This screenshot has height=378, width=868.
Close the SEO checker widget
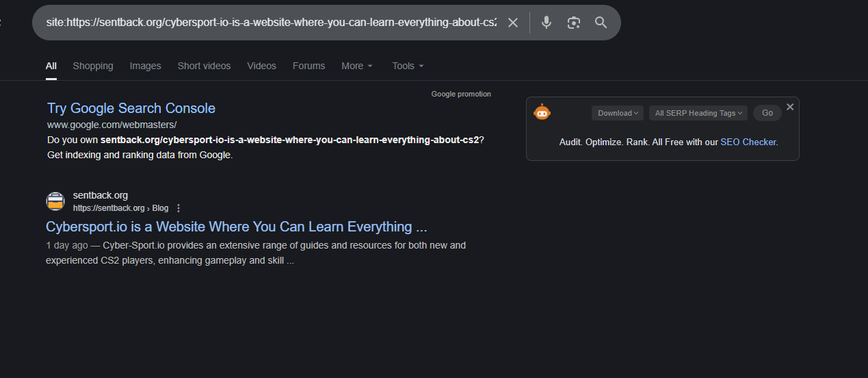point(790,107)
